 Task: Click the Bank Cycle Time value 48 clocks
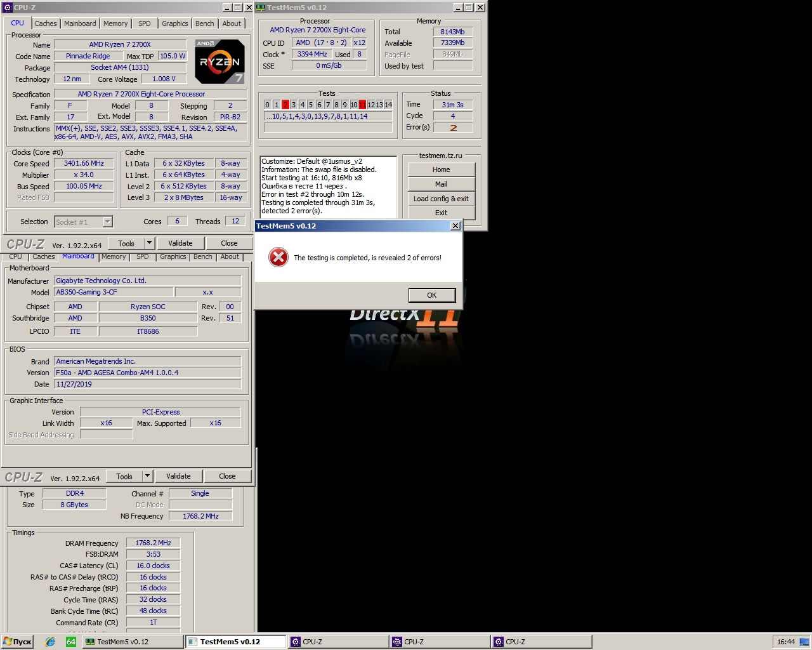pos(153,611)
